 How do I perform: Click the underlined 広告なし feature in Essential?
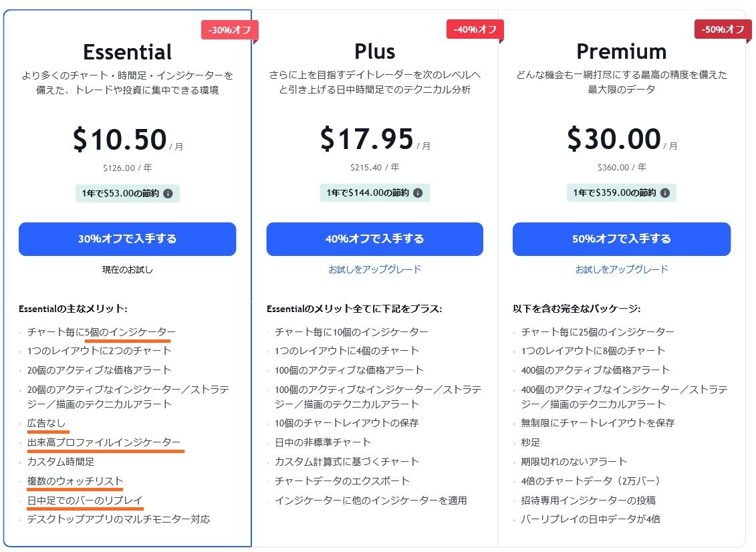[x=46, y=423]
